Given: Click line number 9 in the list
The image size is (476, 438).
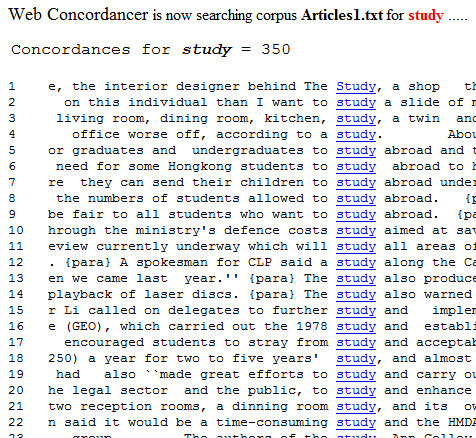Looking at the screenshot, I should pos(12,214).
